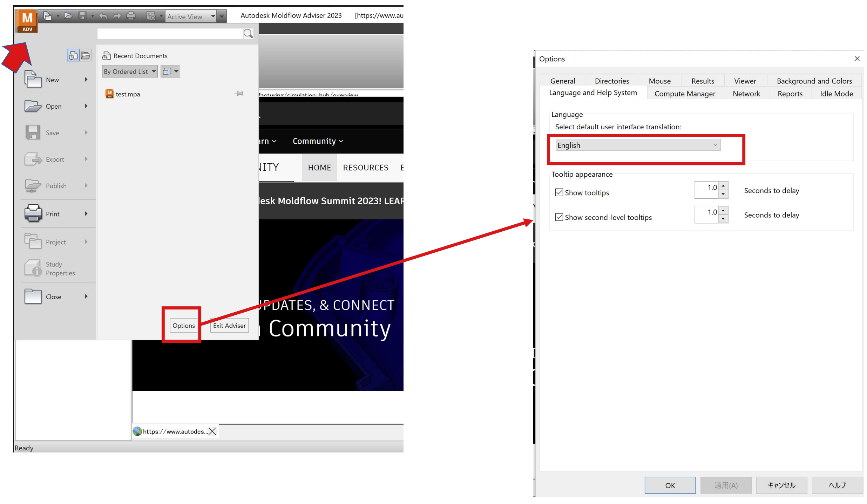This screenshot has width=867, height=504.
Task: Open the English language dropdown
Action: click(x=638, y=145)
